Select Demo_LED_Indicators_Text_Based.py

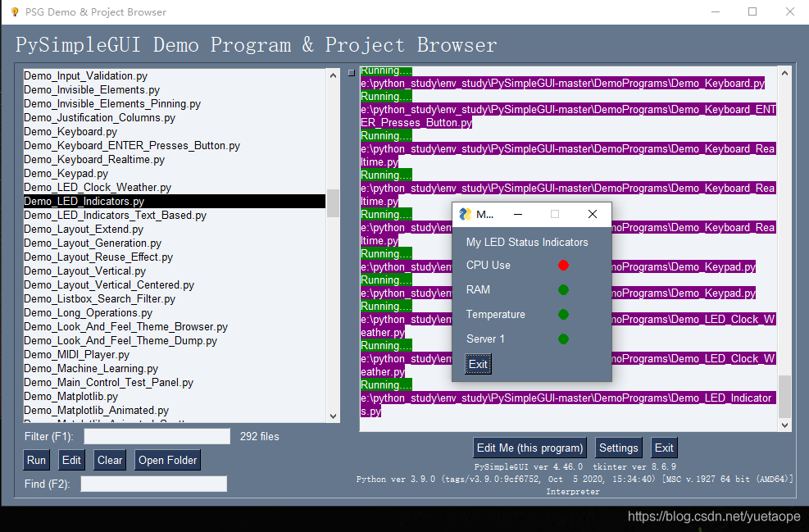pyautogui.click(x=175, y=215)
